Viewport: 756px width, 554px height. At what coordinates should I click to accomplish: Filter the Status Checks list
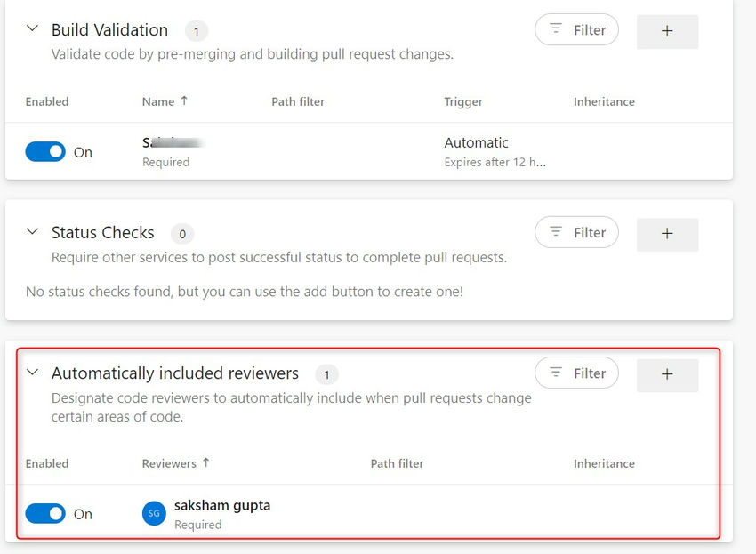pos(576,233)
